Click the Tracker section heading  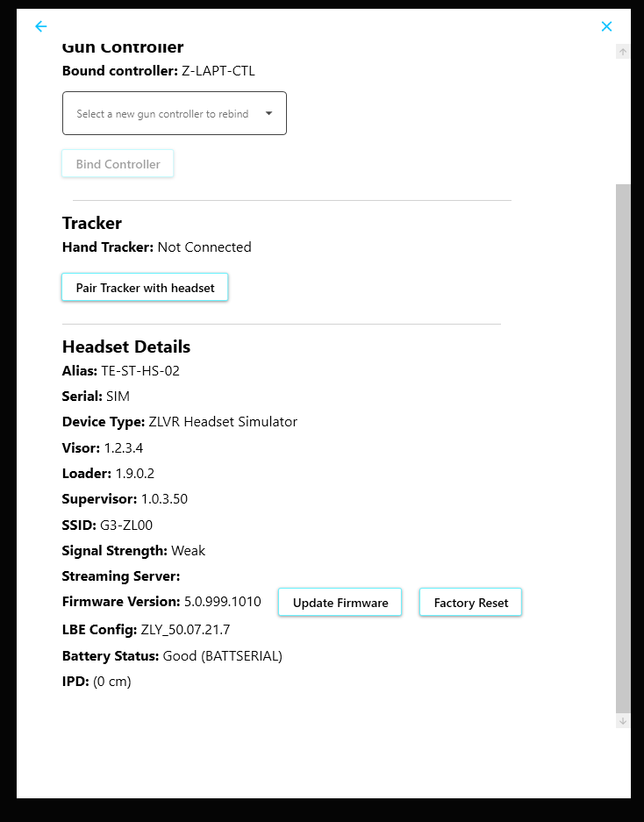pyautogui.click(x=92, y=223)
